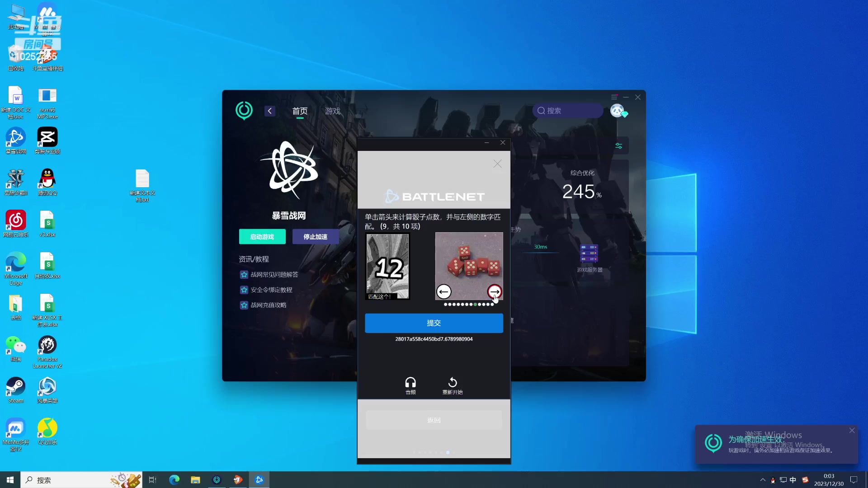Close the Battle.net captcha panel X

click(x=497, y=164)
